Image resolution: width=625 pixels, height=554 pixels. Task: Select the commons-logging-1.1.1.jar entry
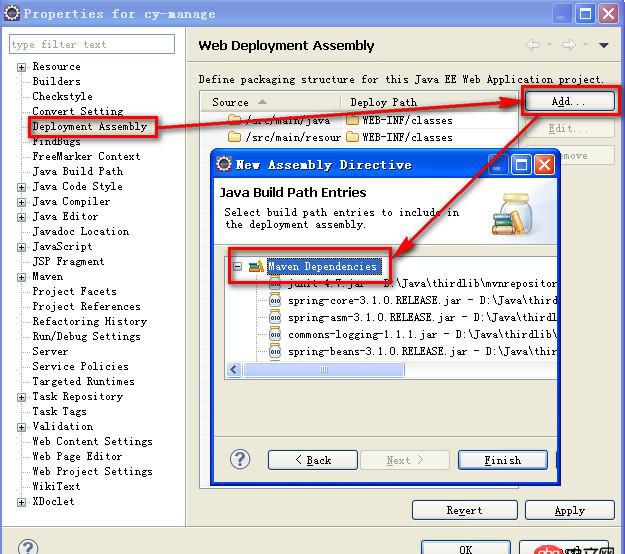tap(422, 334)
